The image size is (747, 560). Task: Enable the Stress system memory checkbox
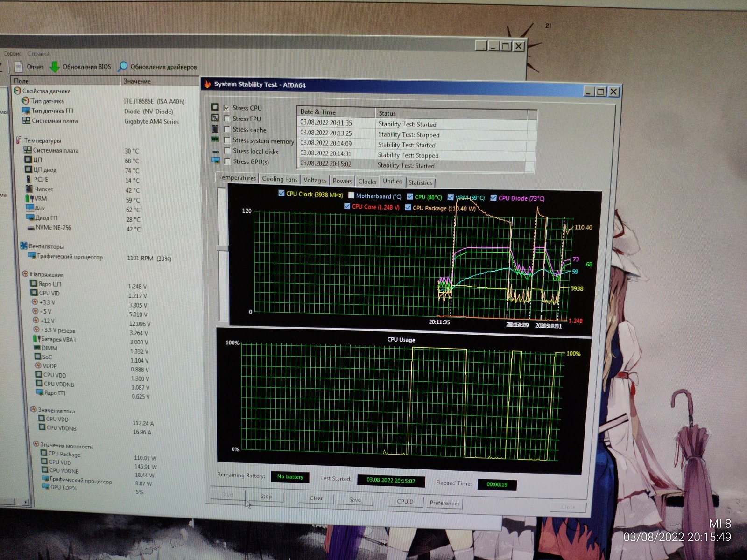click(x=227, y=140)
